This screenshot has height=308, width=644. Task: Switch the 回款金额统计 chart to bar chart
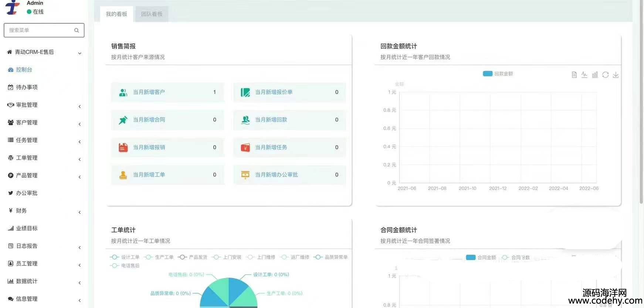(x=595, y=75)
